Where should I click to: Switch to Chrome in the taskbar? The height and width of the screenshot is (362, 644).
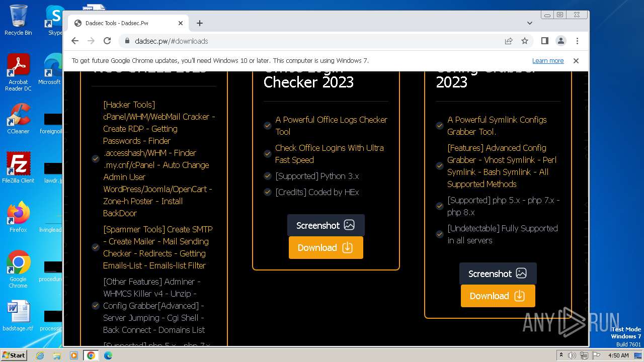click(x=91, y=355)
